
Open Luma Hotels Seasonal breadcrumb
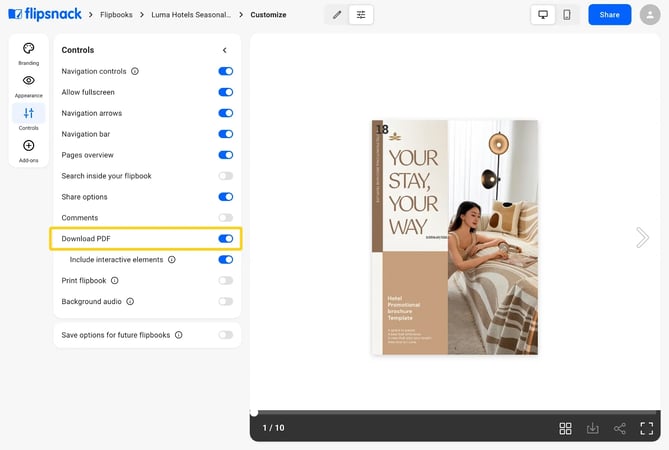pos(191,15)
